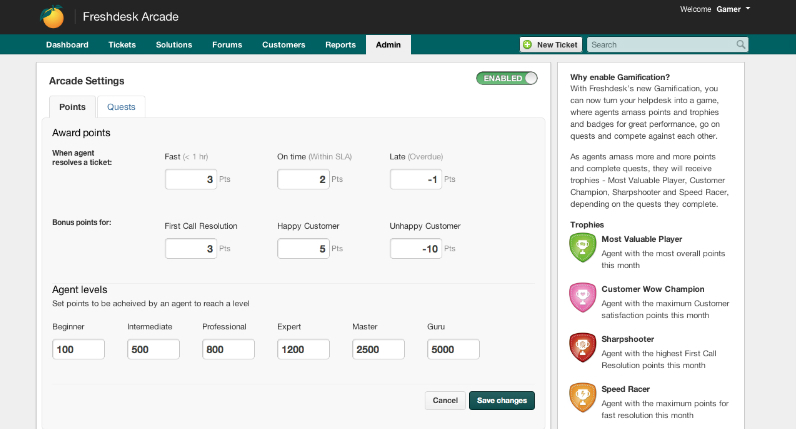Open the Reports menu
The image size is (796, 429).
340,45
